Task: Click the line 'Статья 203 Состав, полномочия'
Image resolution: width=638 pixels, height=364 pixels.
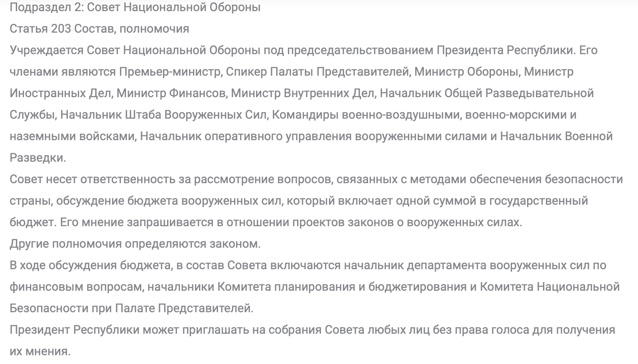Action: click(99, 29)
